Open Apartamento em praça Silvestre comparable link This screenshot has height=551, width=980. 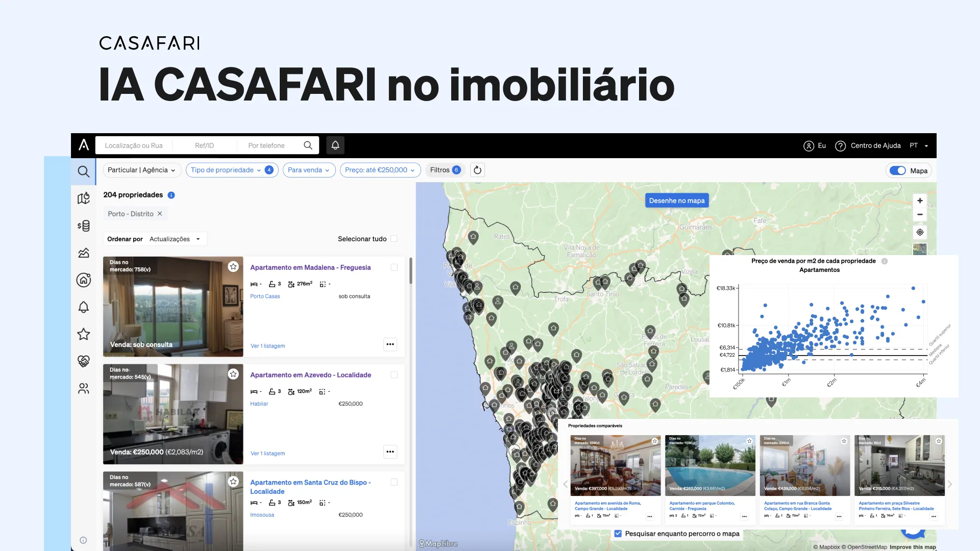[x=896, y=506]
